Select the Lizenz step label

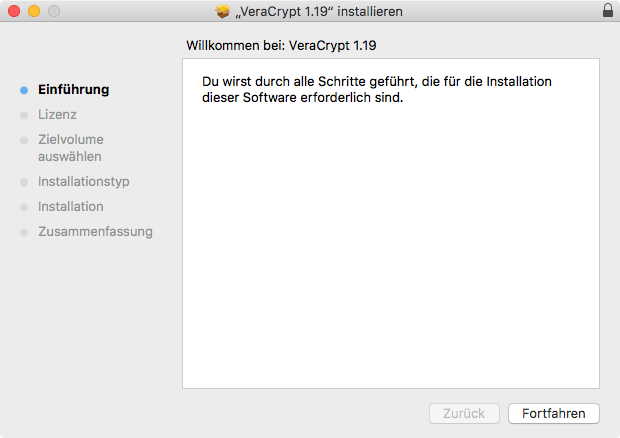(x=57, y=115)
